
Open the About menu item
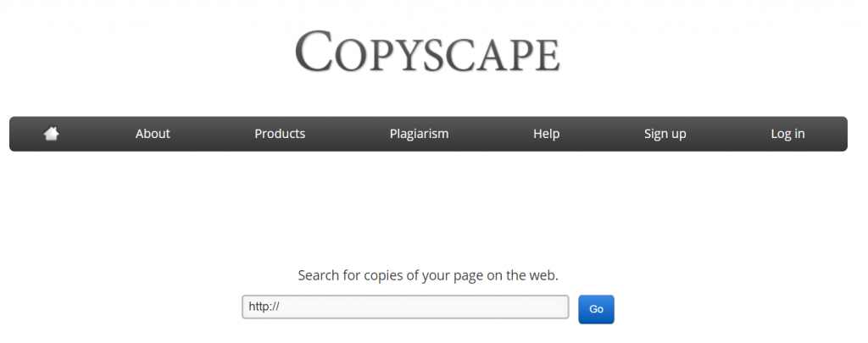153,134
